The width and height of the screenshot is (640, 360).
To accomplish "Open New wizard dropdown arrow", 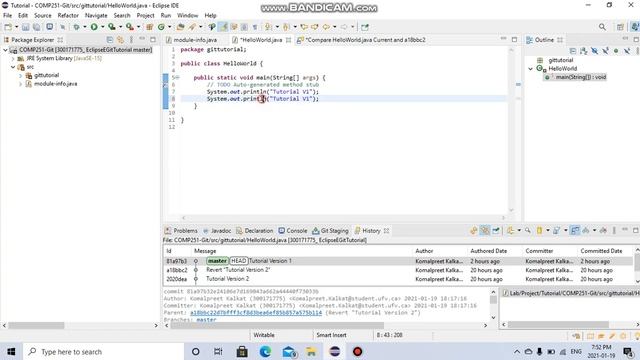I will point(16,27).
